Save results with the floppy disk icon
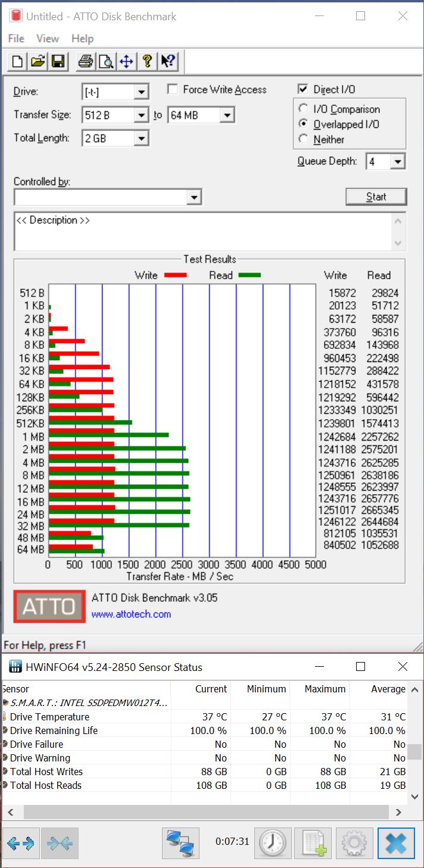The height and width of the screenshot is (868, 424). [x=58, y=61]
